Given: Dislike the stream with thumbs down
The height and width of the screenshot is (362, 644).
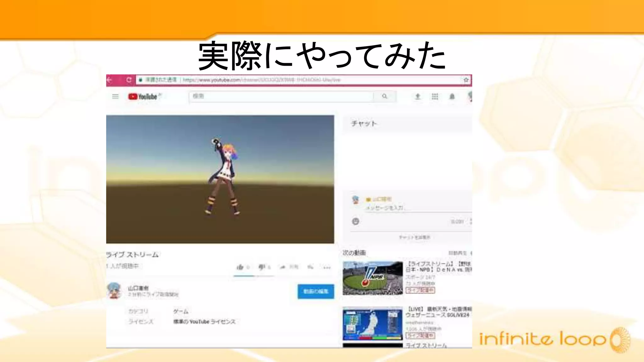Looking at the screenshot, I should (262, 267).
